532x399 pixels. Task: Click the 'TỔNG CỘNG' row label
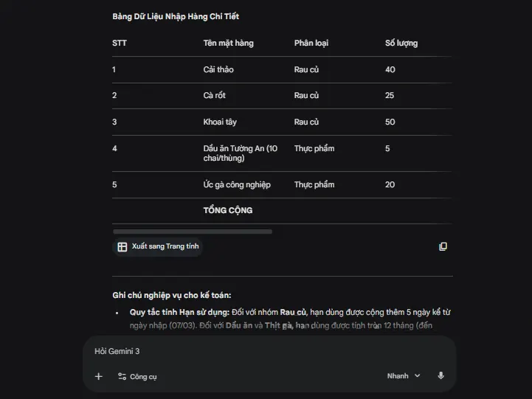[228, 210]
